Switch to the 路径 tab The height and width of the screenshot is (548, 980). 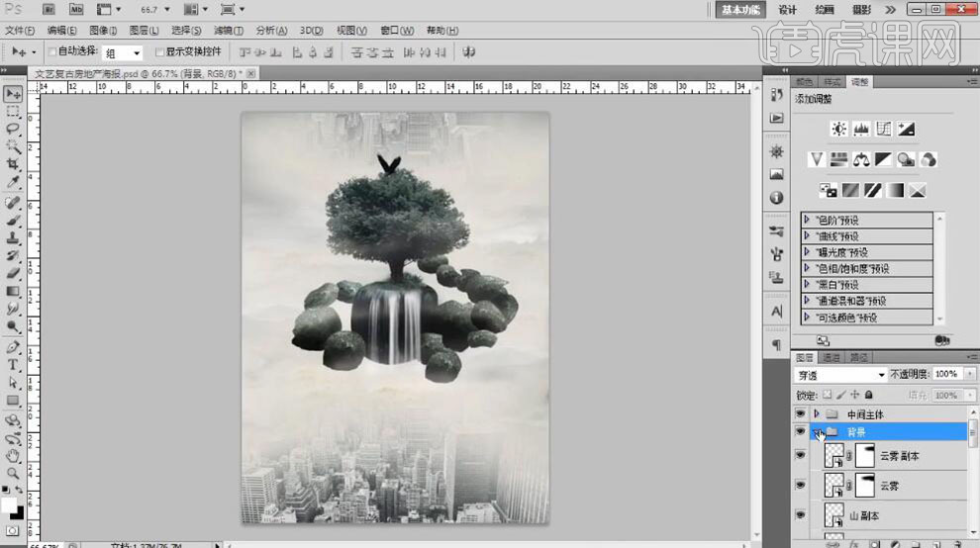click(859, 357)
